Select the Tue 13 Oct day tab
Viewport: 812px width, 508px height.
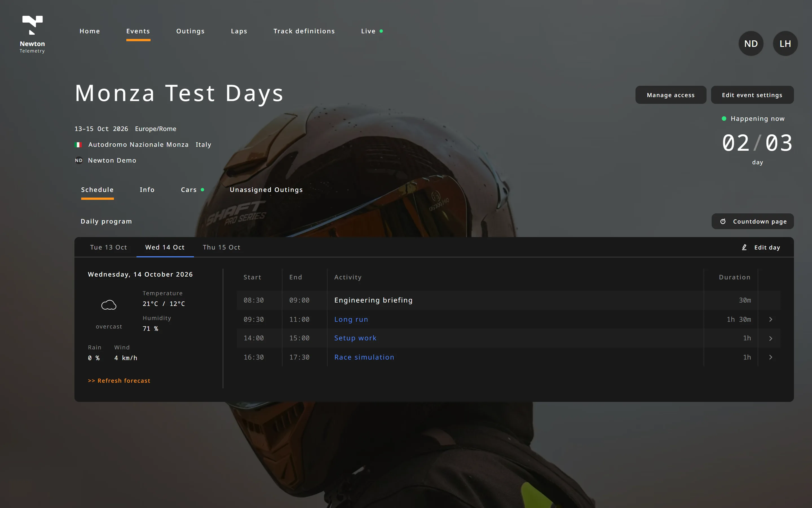tap(108, 247)
